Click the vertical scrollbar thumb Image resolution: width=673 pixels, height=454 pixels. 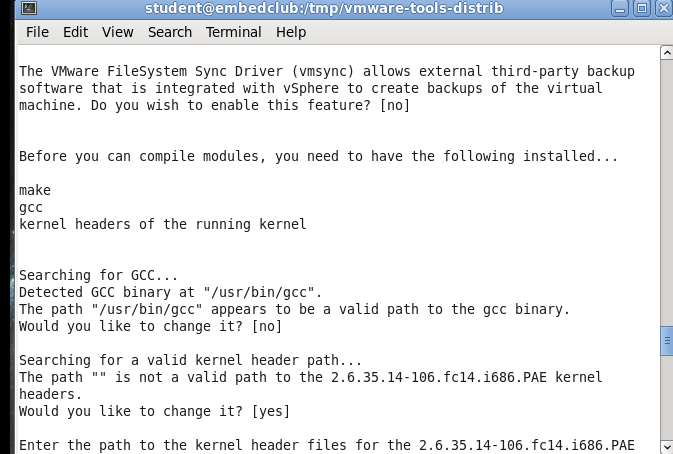tap(667, 341)
